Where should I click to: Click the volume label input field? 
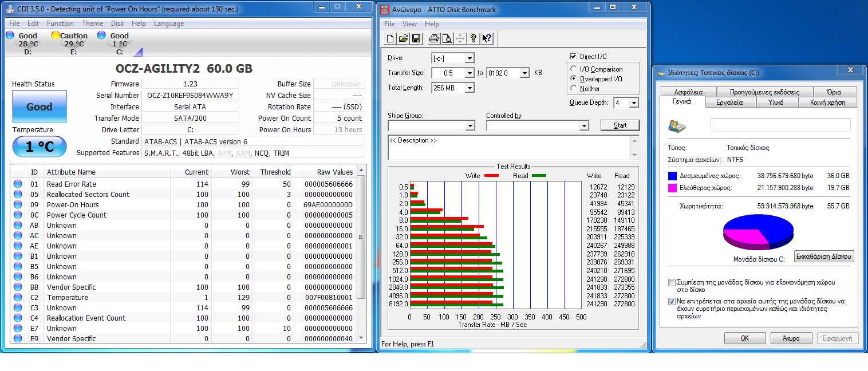(x=780, y=125)
